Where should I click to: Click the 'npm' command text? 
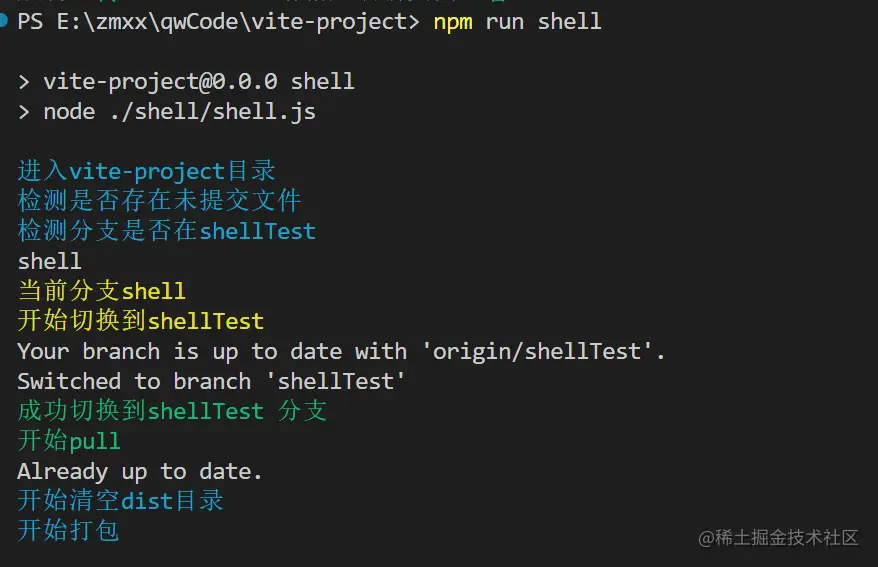pos(452,23)
